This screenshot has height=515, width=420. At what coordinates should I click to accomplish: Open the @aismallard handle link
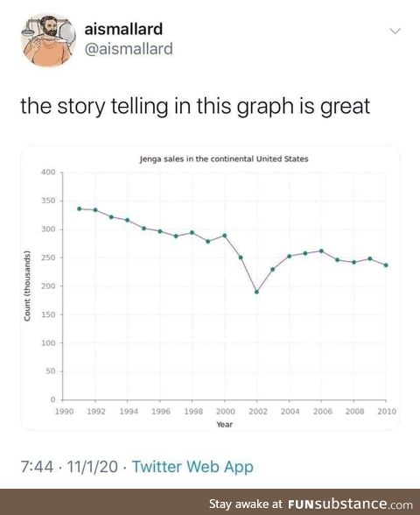pos(129,49)
